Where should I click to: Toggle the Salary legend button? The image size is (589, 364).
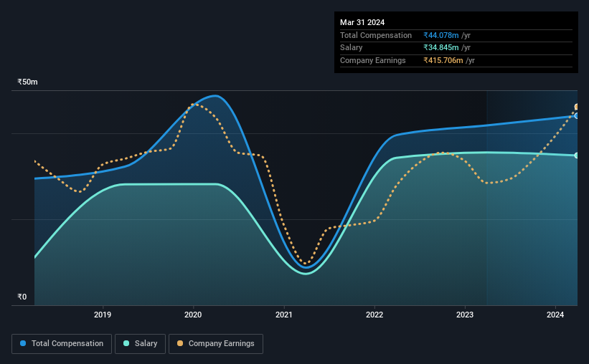point(140,344)
